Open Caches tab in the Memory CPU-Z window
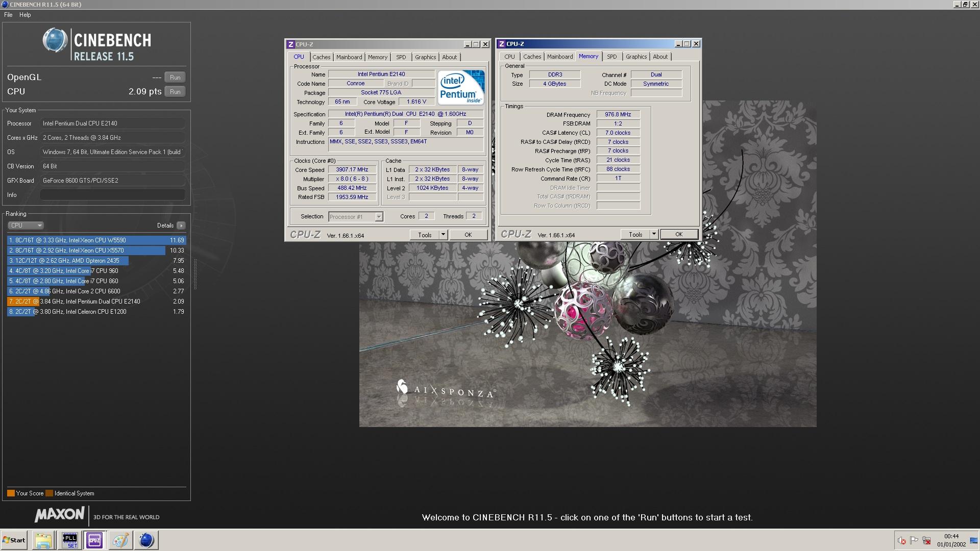Screen dimensions: 980x551 click(x=532, y=57)
